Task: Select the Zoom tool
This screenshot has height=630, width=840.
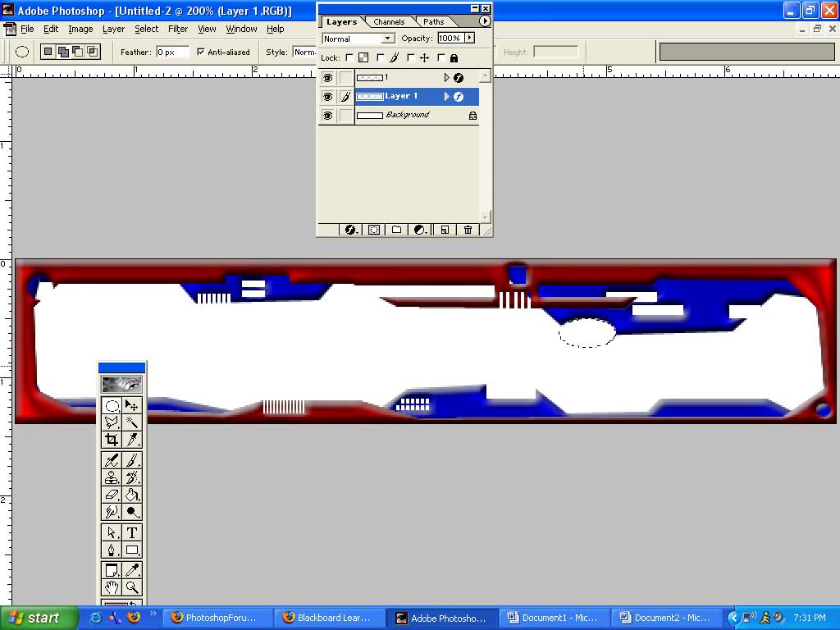Action: [131, 587]
